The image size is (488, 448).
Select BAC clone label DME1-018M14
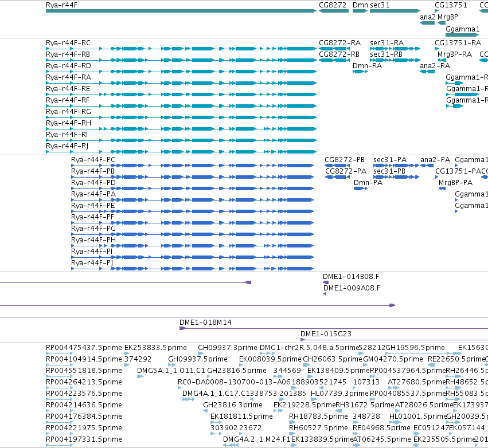(x=205, y=323)
